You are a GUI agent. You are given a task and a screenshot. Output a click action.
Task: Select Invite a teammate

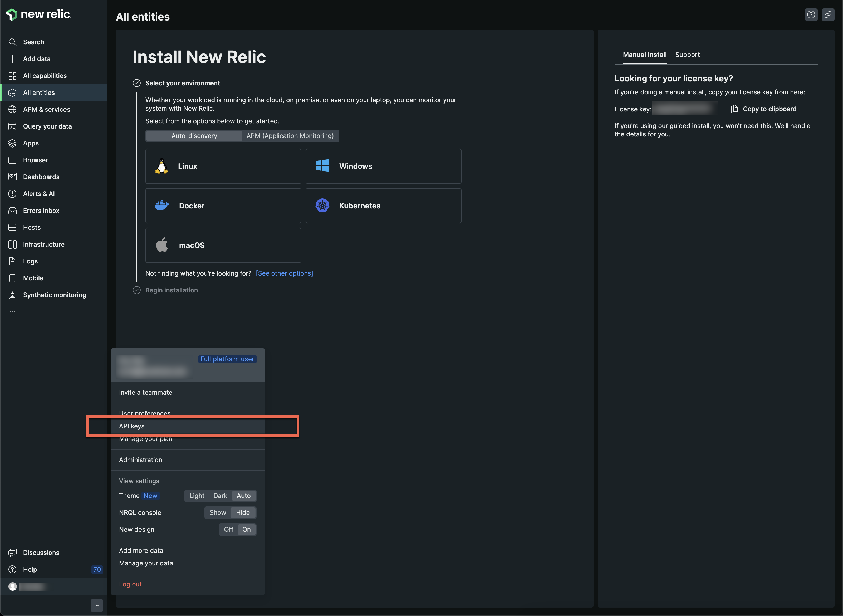(188, 393)
